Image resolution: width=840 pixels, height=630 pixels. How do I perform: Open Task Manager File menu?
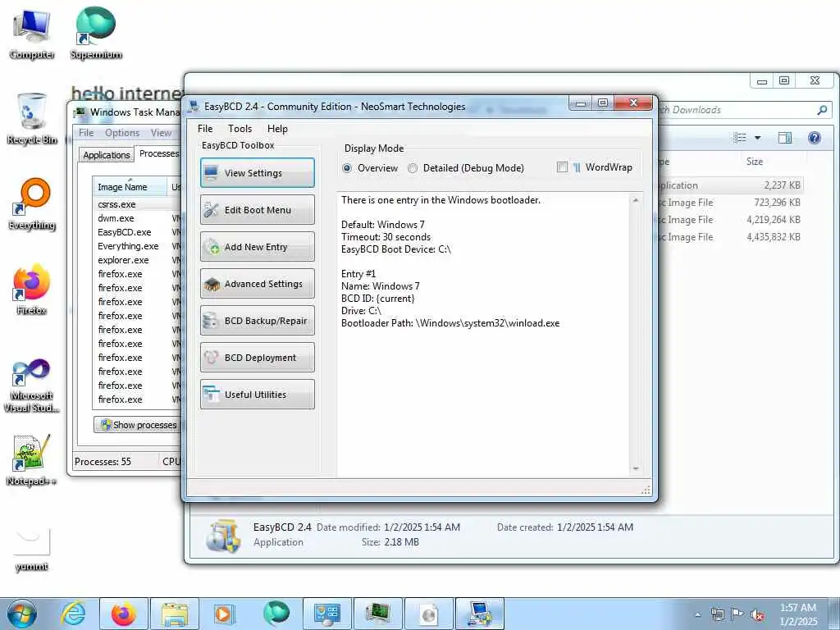[x=86, y=133]
